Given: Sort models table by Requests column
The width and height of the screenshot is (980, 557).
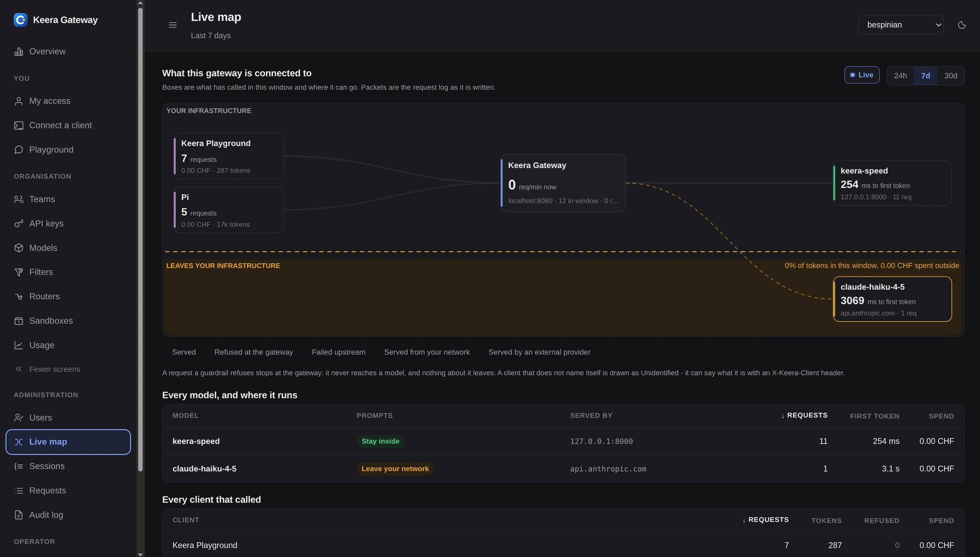Looking at the screenshot, I should tap(804, 416).
